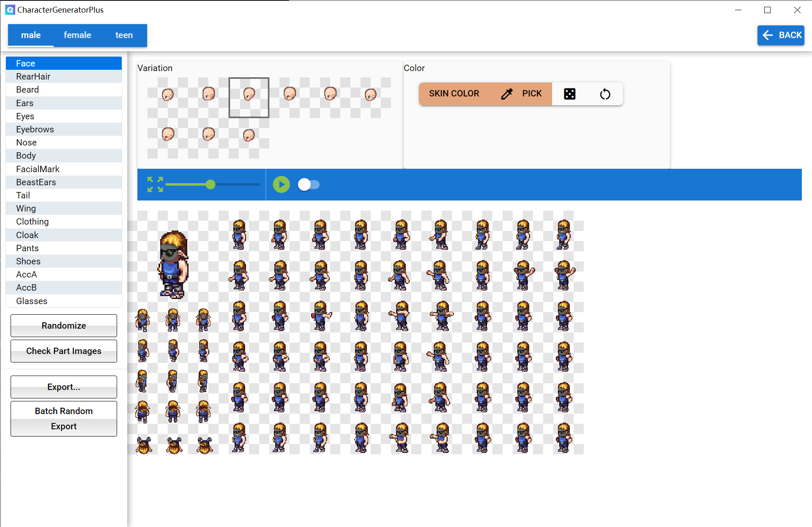
Task: Select the Eyebrows category in the sidebar
Action: point(63,129)
